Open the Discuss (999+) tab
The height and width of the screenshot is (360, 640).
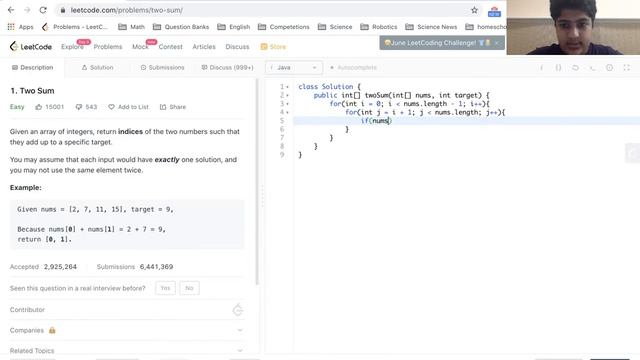coord(227,68)
